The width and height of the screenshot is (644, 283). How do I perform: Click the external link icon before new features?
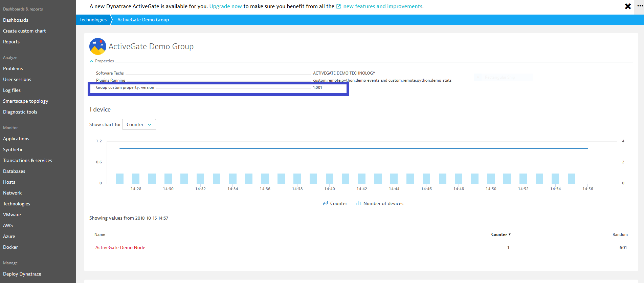338,6
